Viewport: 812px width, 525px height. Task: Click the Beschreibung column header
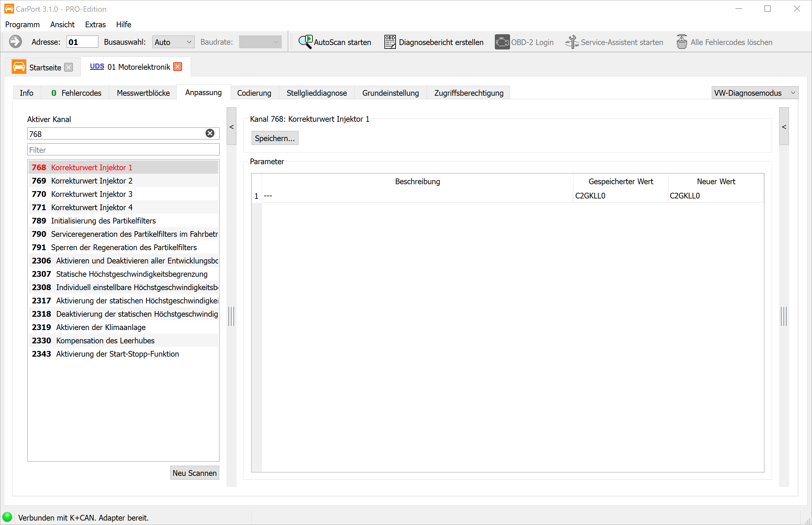click(x=417, y=181)
